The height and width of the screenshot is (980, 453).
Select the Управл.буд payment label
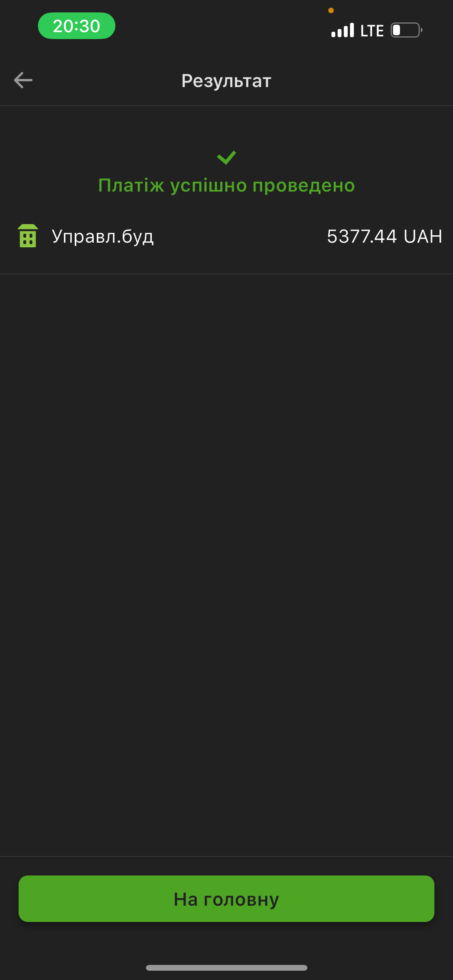(103, 236)
